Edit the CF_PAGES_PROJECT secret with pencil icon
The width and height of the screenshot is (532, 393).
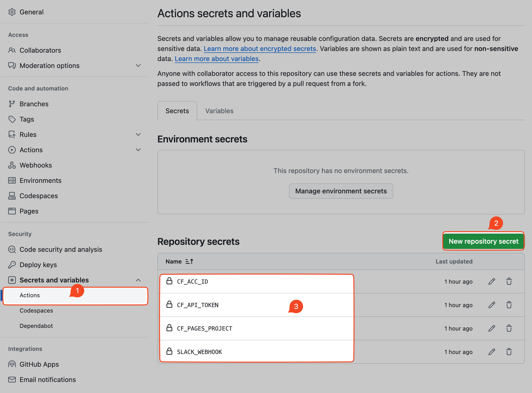(492, 328)
